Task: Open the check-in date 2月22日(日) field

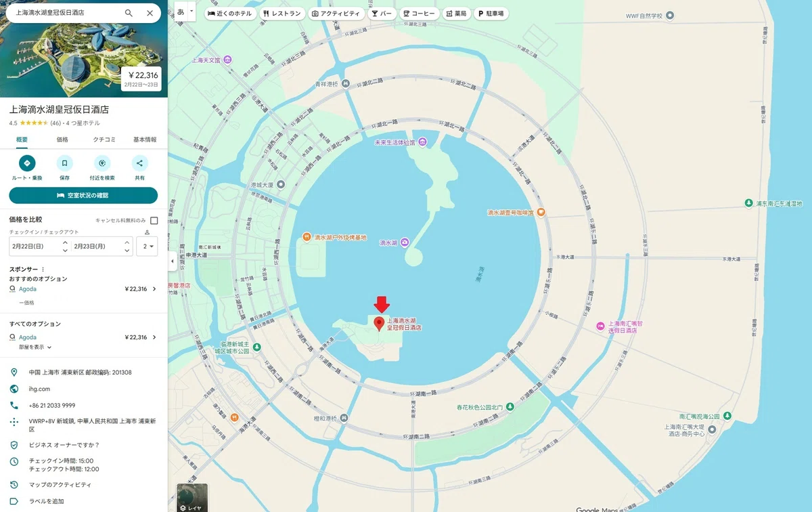Action: [x=39, y=247]
